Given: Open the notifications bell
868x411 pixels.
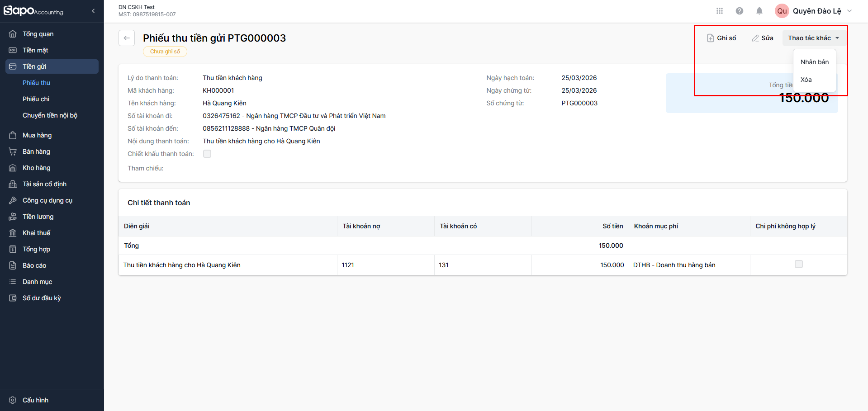Looking at the screenshot, I should point(759,11).
